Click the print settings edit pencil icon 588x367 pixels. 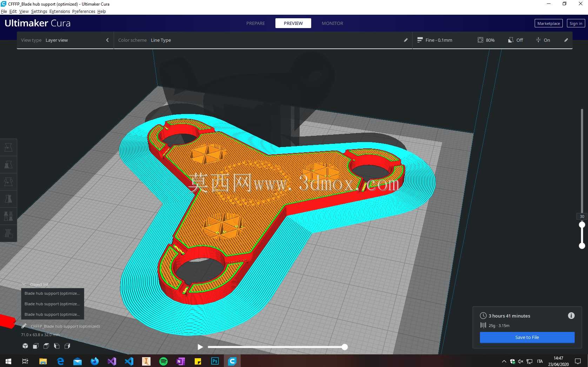[566, 40]
